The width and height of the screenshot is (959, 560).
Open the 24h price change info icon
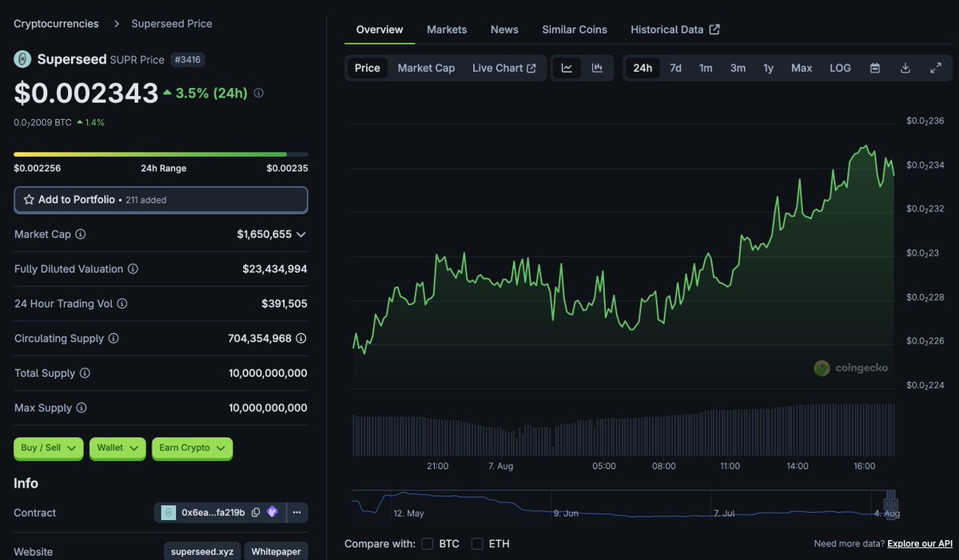[x=258, y=93]
